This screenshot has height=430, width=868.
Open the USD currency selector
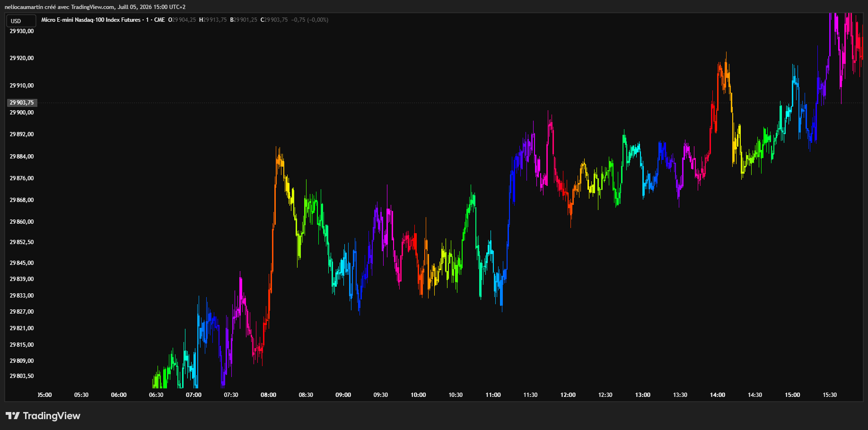(21, 21)
